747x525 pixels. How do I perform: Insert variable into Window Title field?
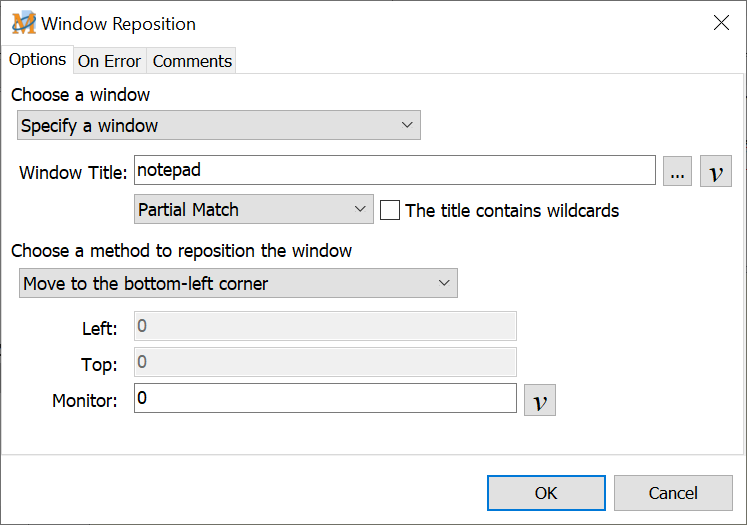pyautogui.click(x=715, y=172)
